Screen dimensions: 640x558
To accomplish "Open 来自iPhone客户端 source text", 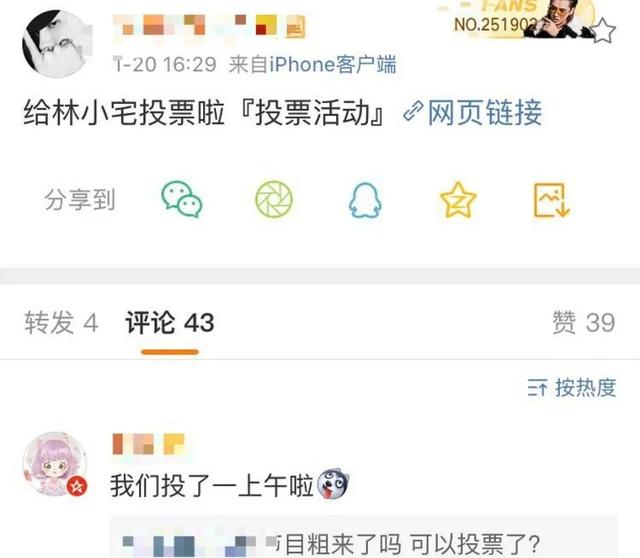I will point(312,64).
